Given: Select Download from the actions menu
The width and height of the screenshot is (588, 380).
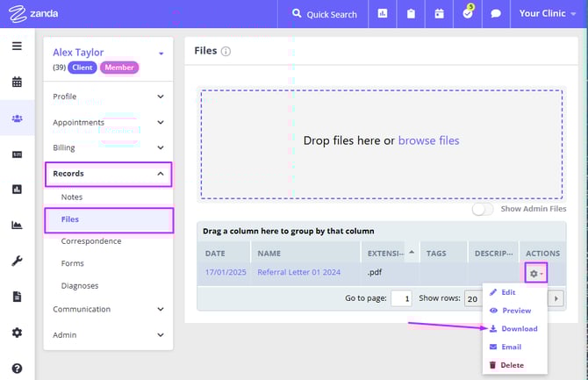Looking at the screenshot, I should (519, 328).
